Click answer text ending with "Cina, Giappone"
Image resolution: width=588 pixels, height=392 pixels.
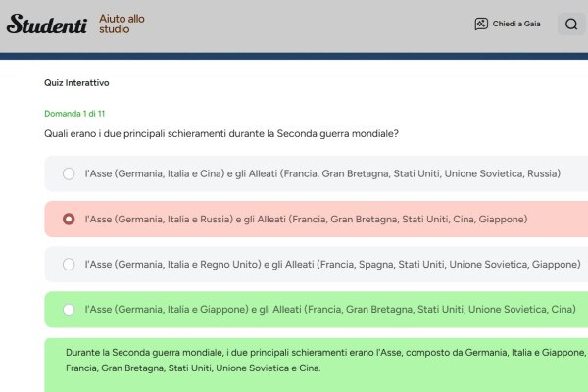[306, 220]
